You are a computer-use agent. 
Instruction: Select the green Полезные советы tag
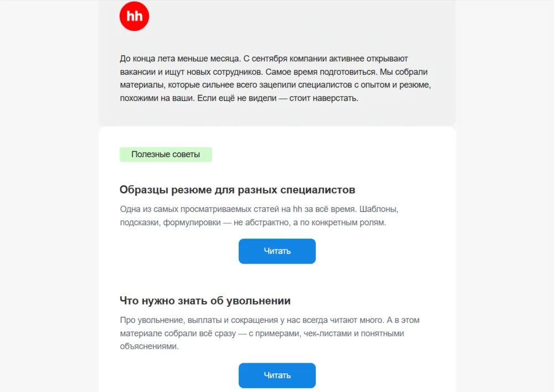166,154
